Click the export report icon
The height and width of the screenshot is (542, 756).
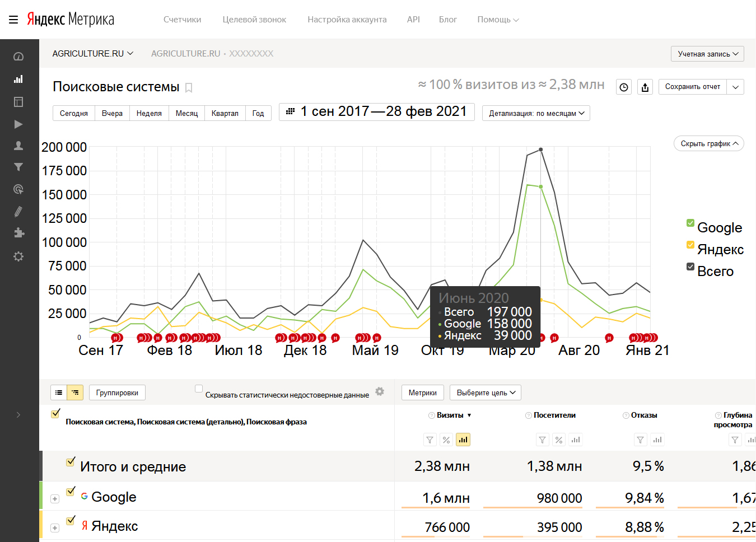click(645, 87)
